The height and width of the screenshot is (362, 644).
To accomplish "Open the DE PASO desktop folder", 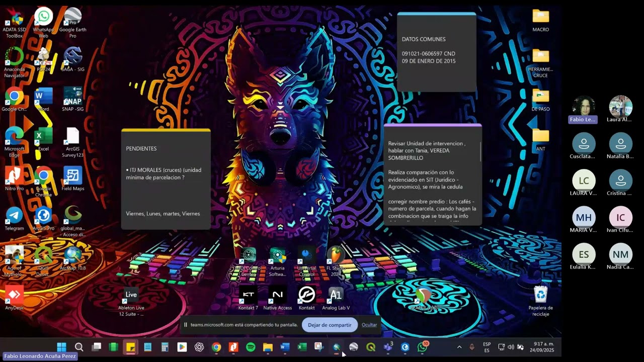I will pyautogui.click(x=541, y=100).
